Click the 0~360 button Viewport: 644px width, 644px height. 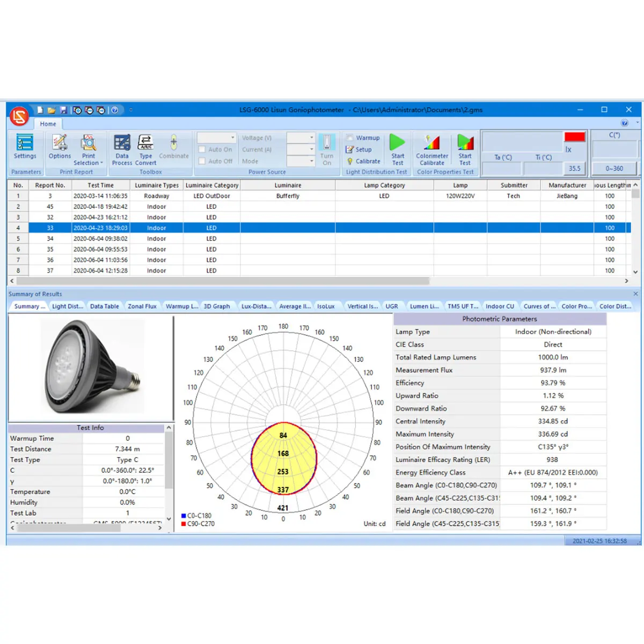[x=614, y=169]
